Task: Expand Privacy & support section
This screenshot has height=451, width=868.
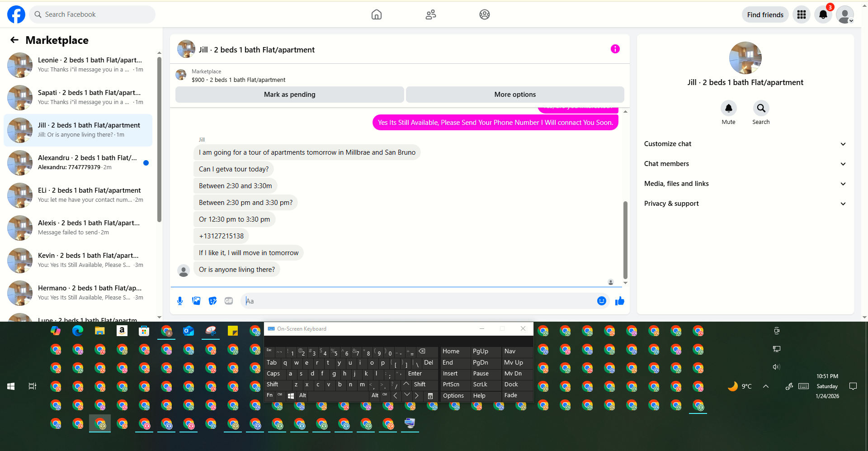Action: click(x=745, y=204)
